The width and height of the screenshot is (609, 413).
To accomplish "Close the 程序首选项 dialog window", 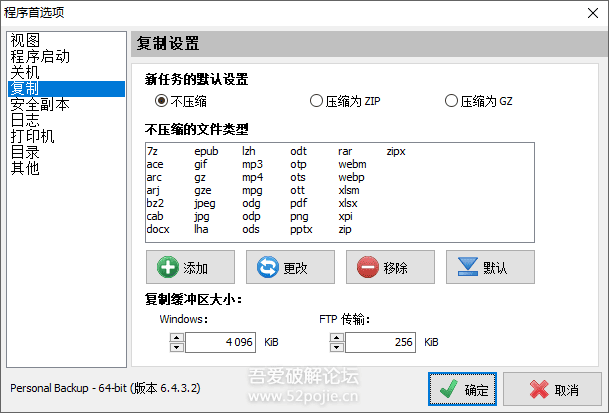I will (x=587, y=12).
